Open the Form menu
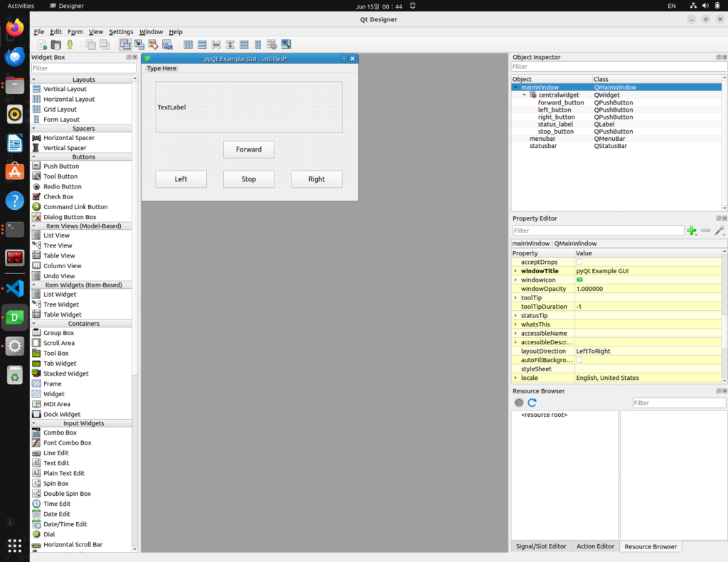 click(x=75, y=31)
